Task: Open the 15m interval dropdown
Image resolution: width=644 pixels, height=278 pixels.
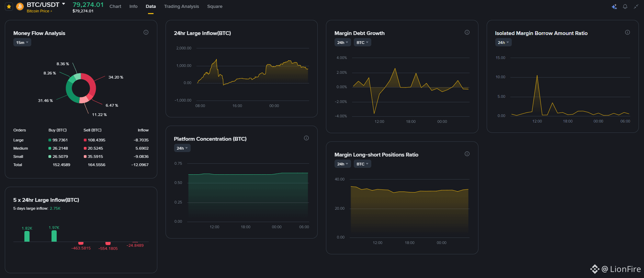Action: coord(22,43)
